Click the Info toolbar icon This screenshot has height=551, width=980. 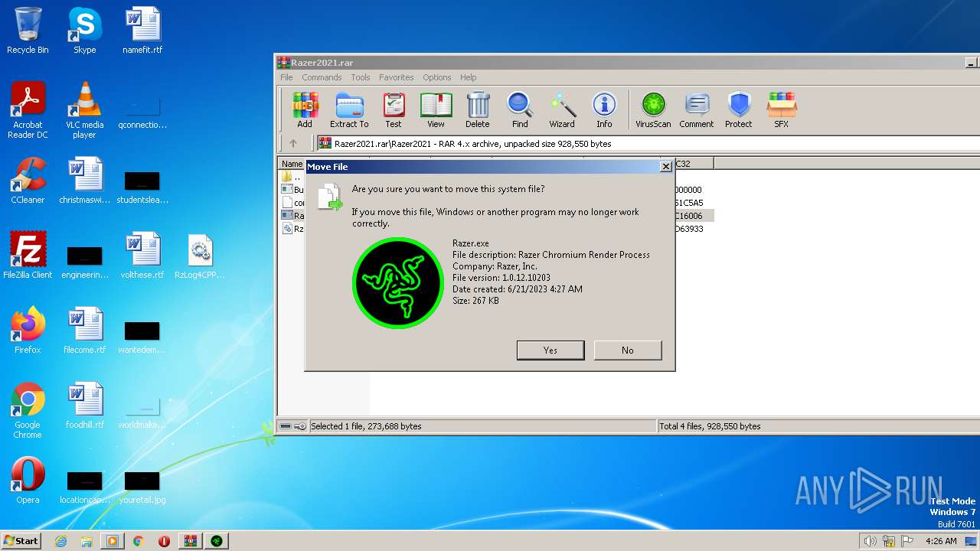point(604,110)
